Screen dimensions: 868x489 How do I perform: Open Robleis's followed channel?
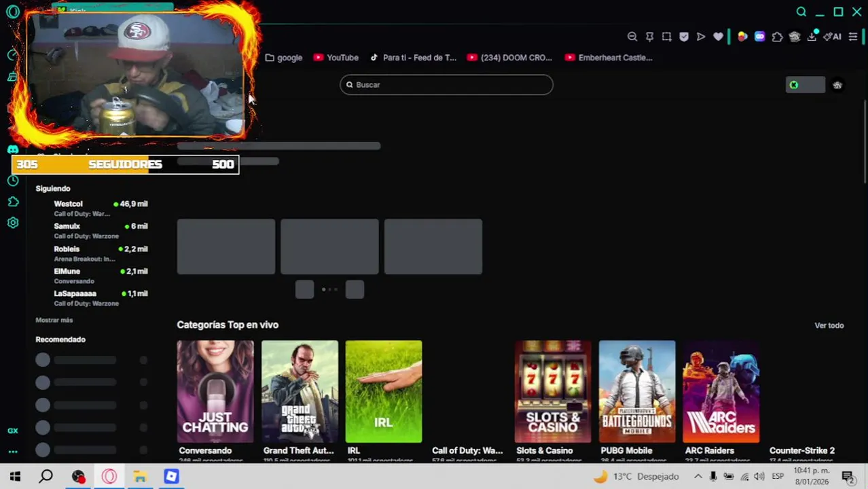tap(92, 253)
